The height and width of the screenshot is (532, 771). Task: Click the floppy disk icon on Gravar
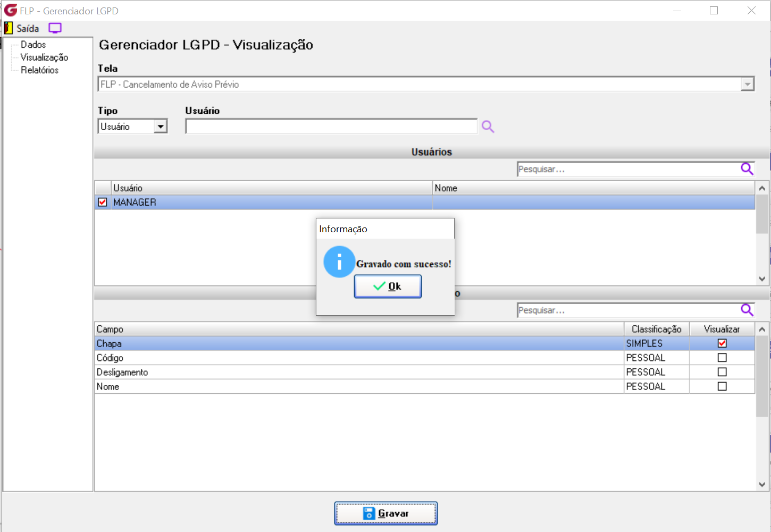point(369,513)
